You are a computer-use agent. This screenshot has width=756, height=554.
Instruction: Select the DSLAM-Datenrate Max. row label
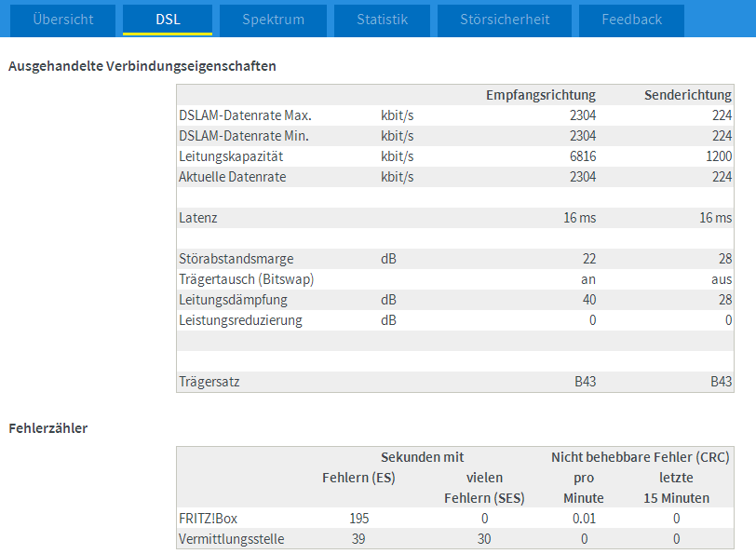tap(245, 115)
